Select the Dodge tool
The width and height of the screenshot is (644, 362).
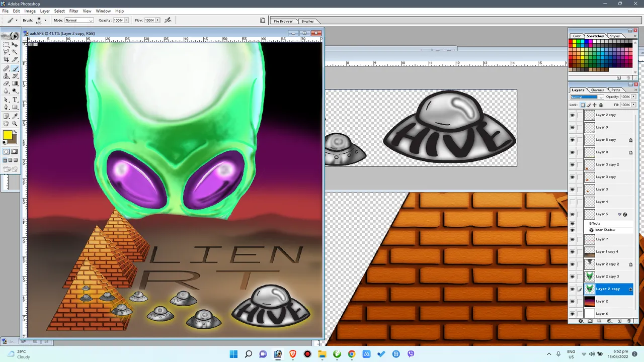(x=15, y=91)
